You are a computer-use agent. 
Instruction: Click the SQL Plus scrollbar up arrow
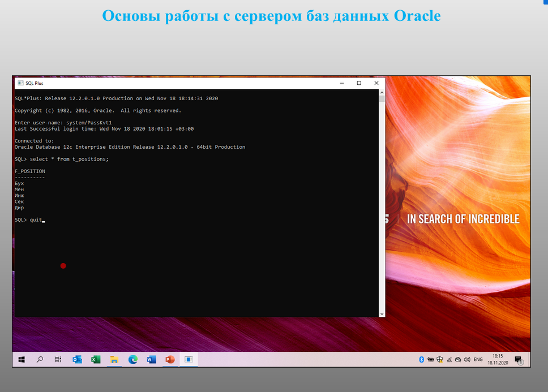point(382,93)
